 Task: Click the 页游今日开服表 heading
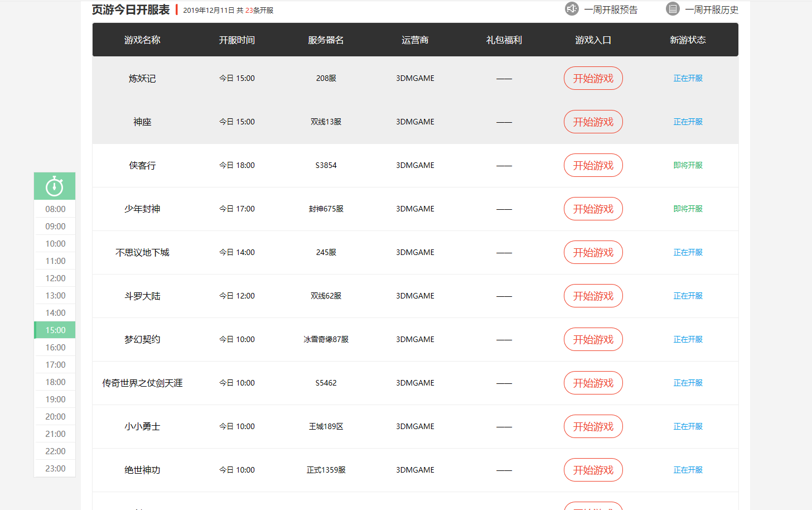(130, 9)
